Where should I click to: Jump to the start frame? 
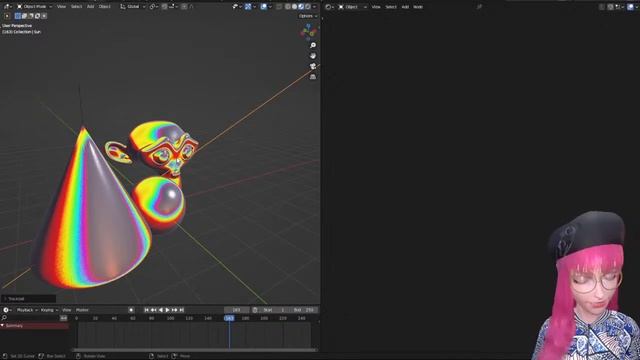(x=147, y=310)
